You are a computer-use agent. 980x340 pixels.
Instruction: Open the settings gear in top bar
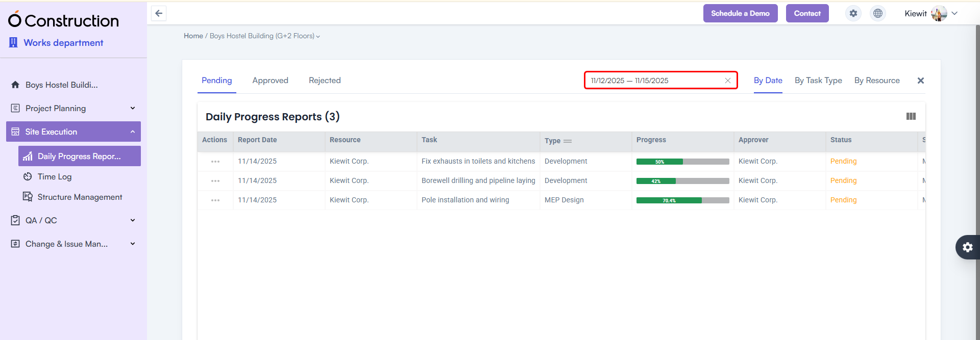pyautogui.click(x=853, y=13)
